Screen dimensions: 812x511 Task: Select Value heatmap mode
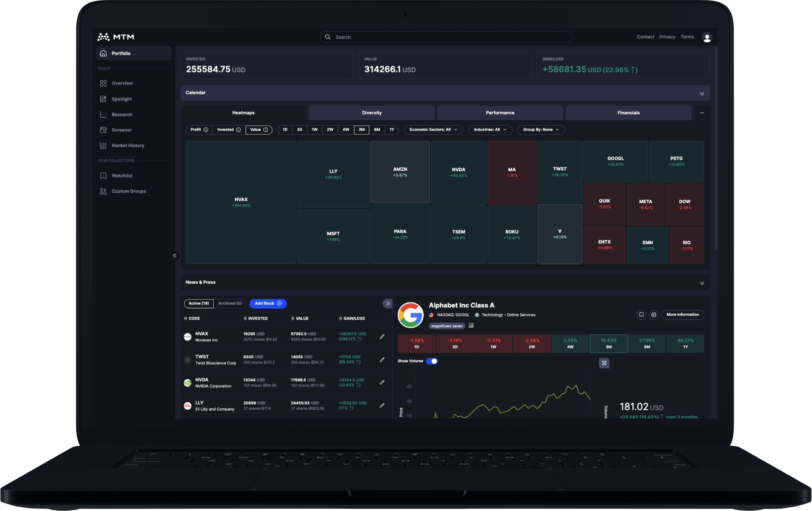(x=259, y=130)
